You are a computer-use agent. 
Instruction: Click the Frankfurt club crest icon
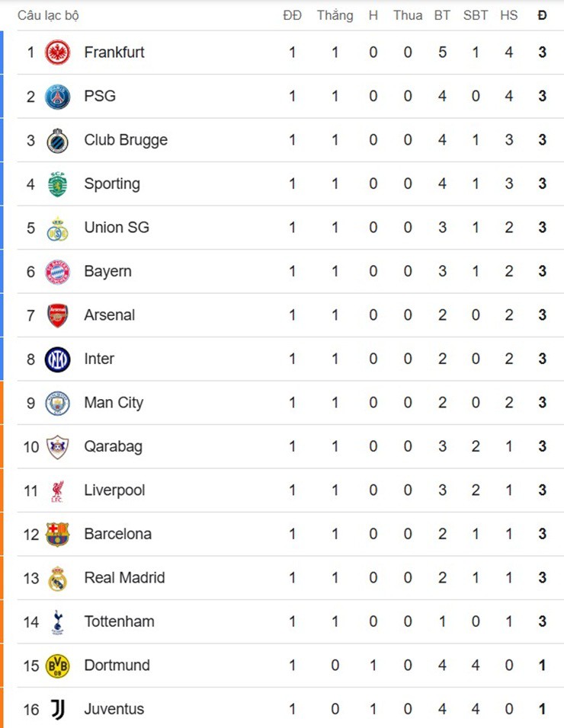coord(57,53)
